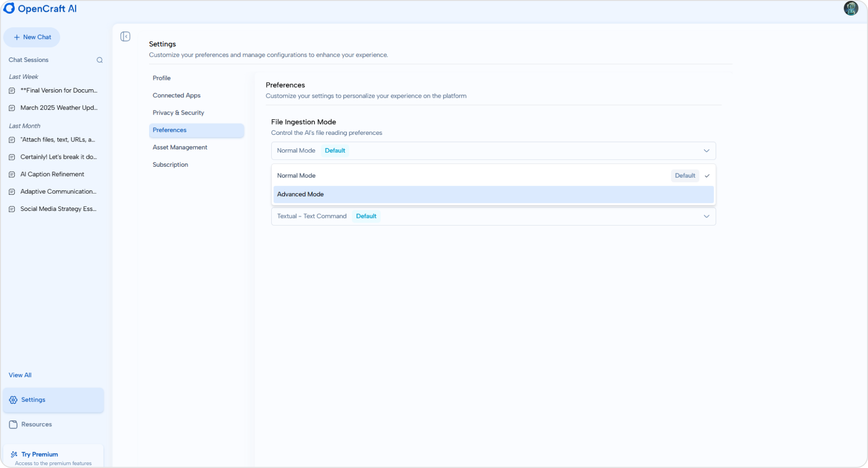Start a New Chat
This screenshot has height=468, width=868.
(32, 37)
